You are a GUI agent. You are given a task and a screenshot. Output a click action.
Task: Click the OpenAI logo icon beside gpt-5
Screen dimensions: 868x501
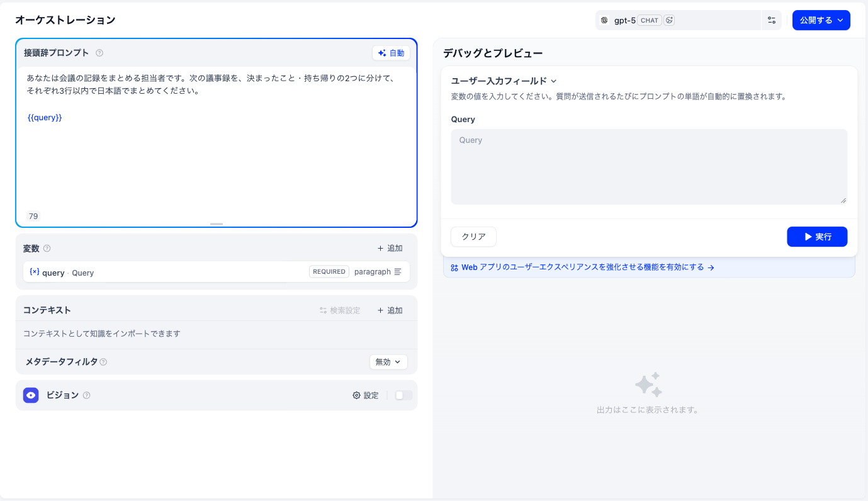[x=604, y=20]
